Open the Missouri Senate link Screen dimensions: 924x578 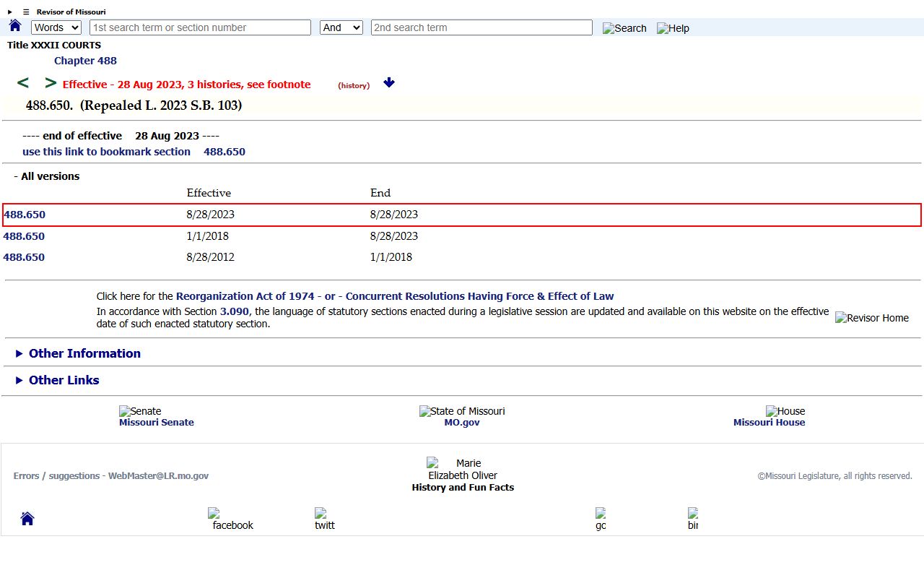157,423
